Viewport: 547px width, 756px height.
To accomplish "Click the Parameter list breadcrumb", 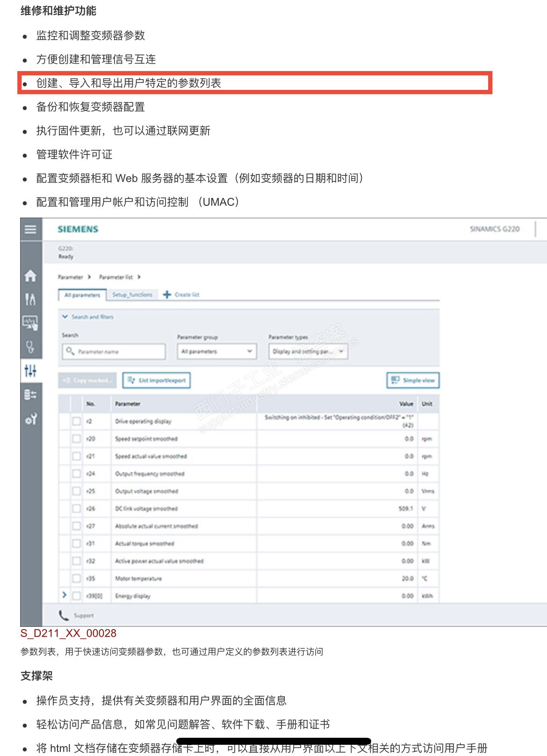I will (x=116, y=277).
